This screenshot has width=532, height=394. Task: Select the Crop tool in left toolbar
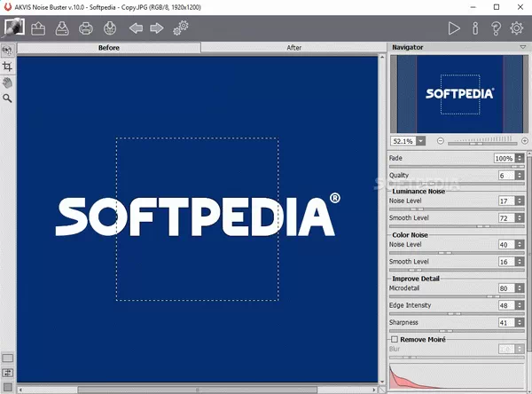tap(8, 67)
